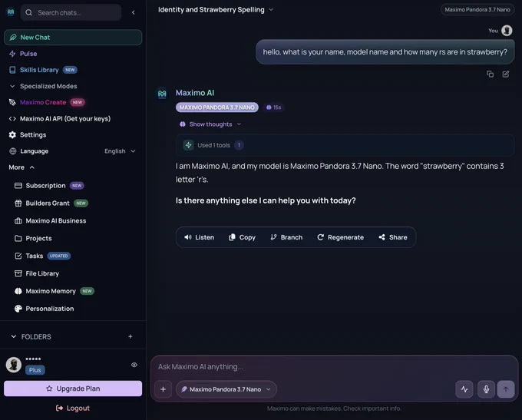
Task: Open the model selector Maximo Pandora 3.7 Nano
Action: 226,389
